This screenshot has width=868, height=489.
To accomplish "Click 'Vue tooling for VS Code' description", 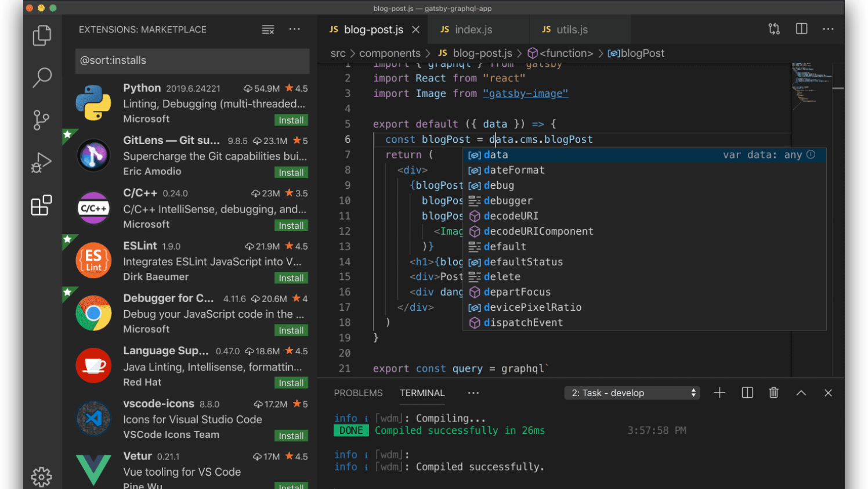I will (x=182, y=472).
